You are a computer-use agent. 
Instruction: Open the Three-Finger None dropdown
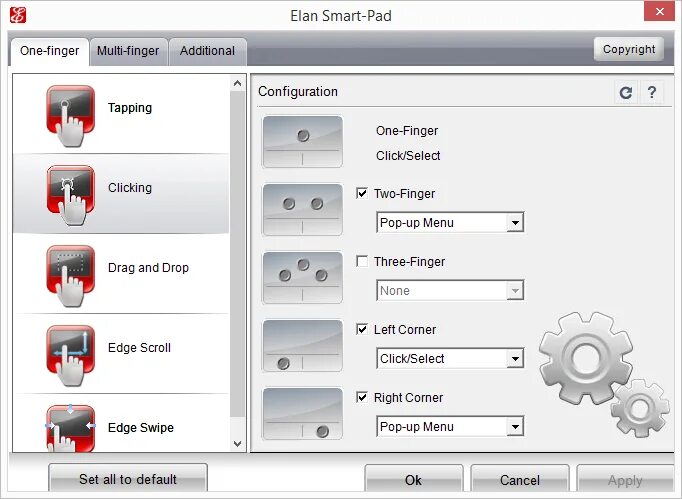450,290
